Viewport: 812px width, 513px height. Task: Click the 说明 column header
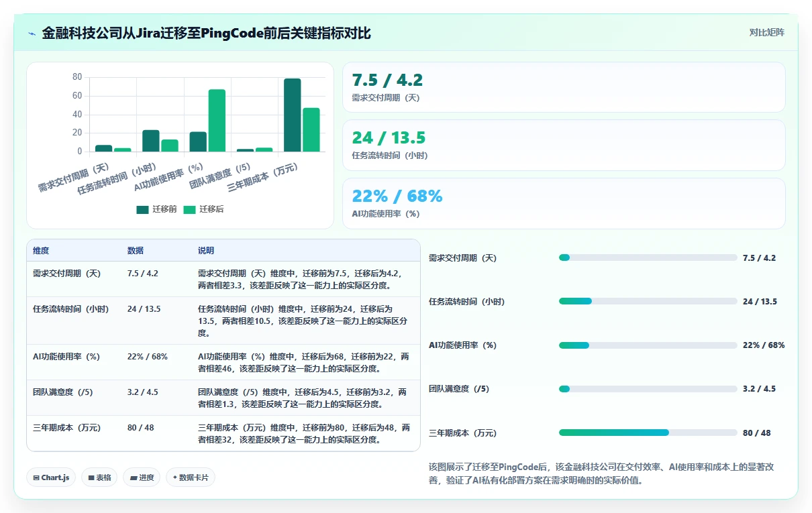tap(206, 251)
